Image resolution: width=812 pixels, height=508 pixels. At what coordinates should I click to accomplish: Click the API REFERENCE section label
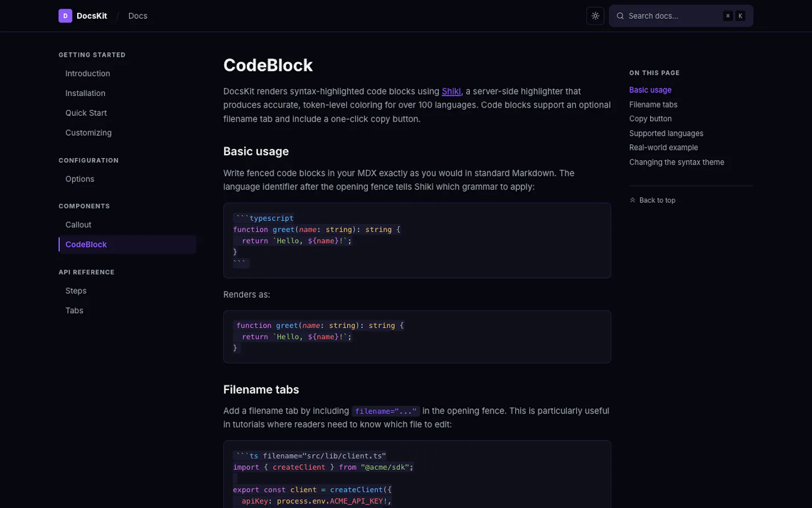(x=86, y=272)
